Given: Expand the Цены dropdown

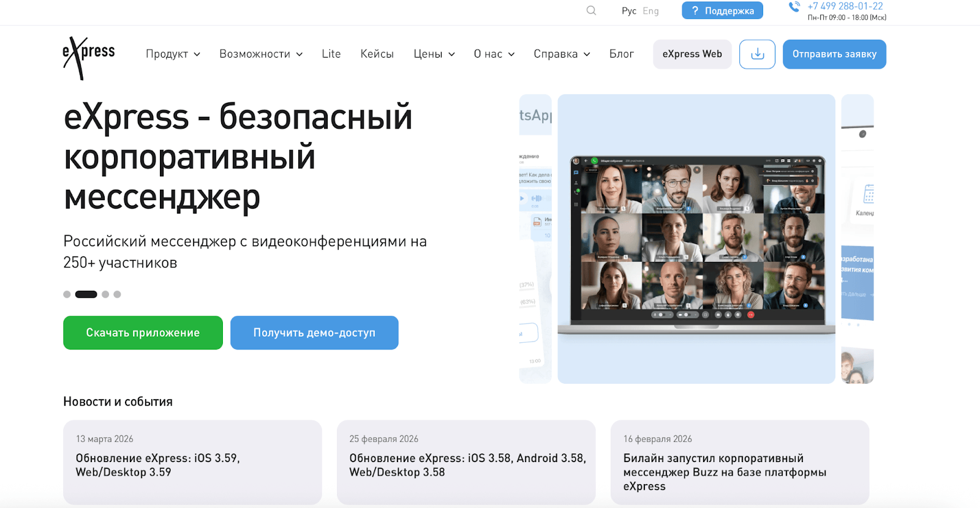Looking at the screenshot, I should pos(434,54).
